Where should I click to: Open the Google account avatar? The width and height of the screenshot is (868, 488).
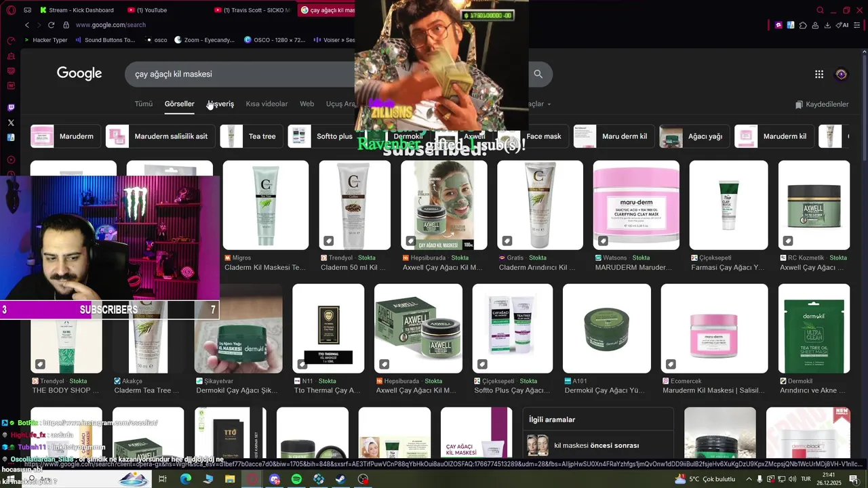pos(842,75)
